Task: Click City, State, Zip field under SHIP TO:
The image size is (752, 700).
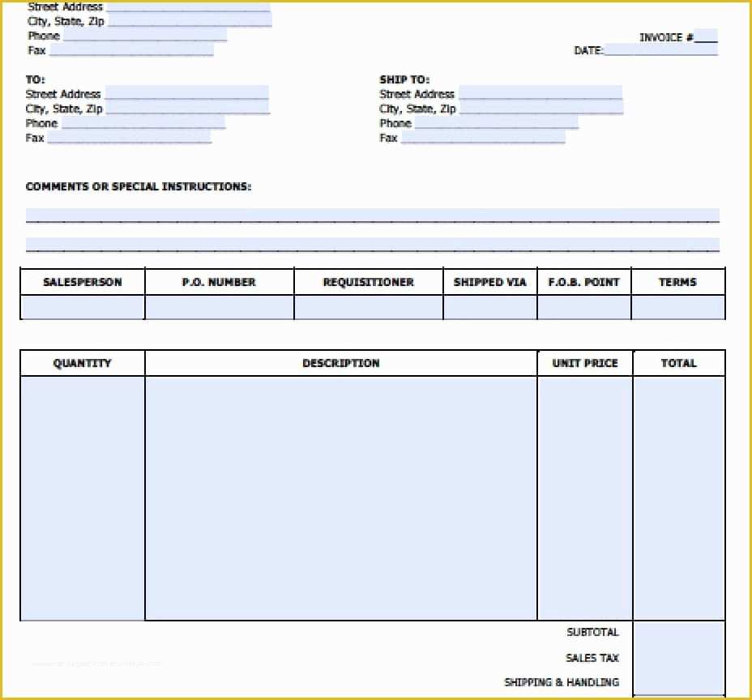Action: 541,108
